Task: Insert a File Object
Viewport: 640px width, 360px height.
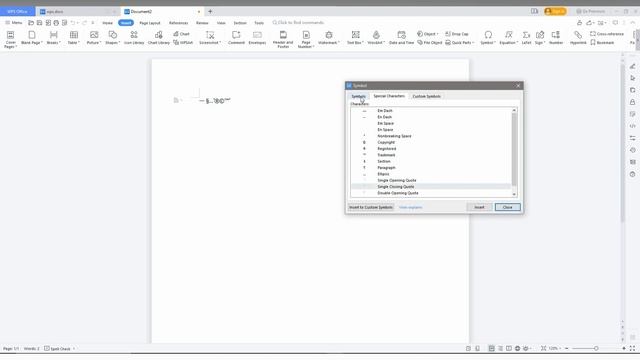Action: click(430, 42)
